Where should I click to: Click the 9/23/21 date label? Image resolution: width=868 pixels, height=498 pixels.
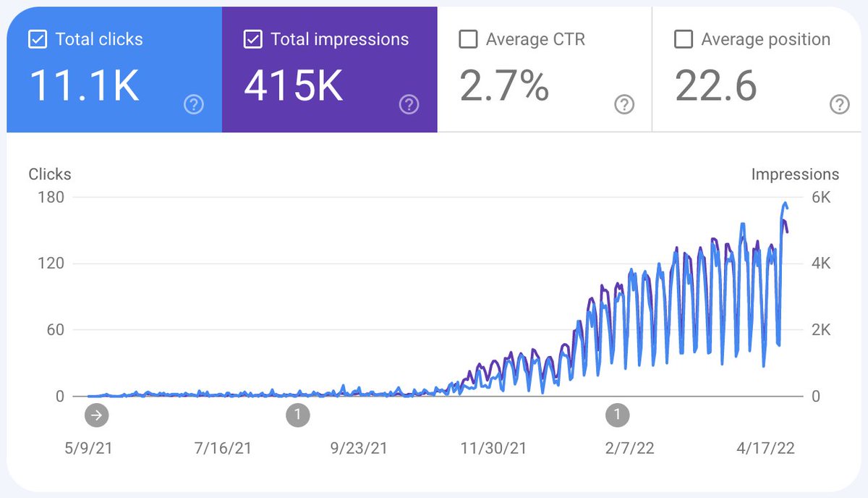click(x=358, y=449)
